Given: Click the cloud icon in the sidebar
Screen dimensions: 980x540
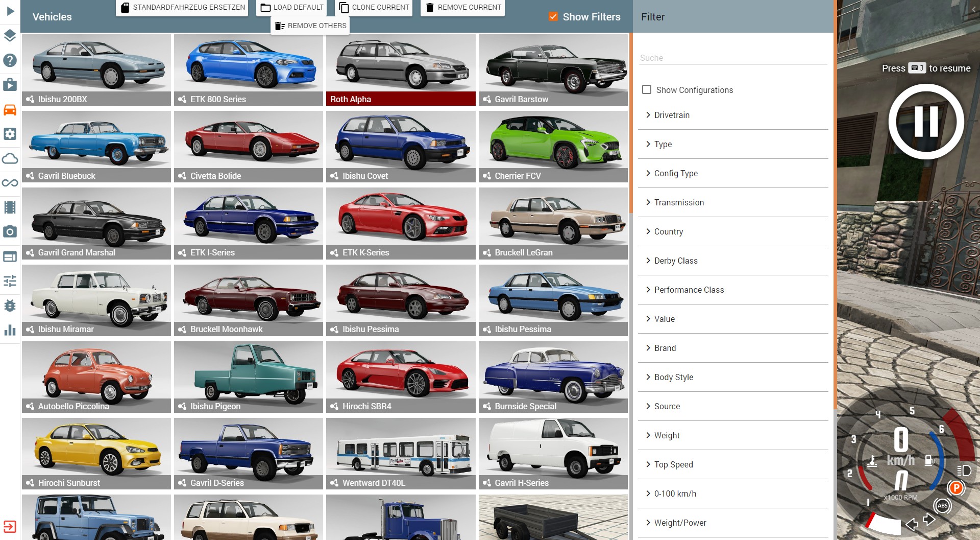Looking at the screenshot, I should click(x=10, y=158).
